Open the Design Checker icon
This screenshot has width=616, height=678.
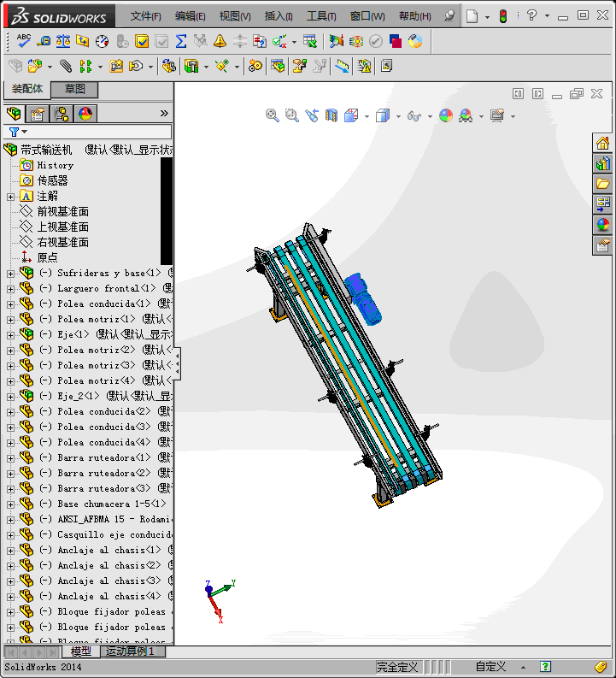(x=279, y=42)
